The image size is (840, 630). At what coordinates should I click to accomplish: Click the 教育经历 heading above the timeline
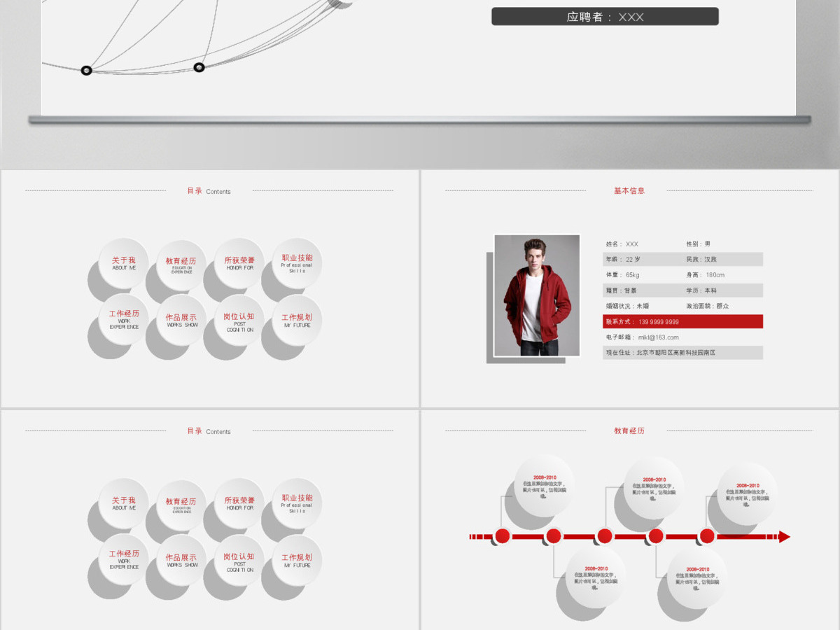tap(629, 430)
